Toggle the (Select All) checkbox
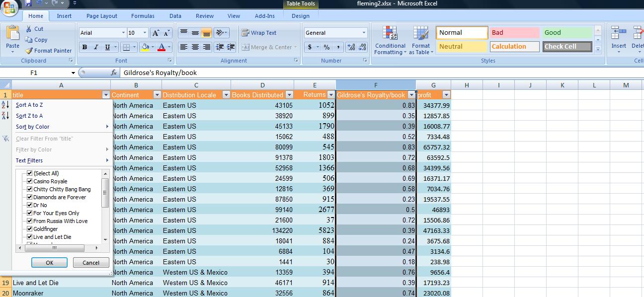Screen dimensions: 644x297 pos(30,173)
